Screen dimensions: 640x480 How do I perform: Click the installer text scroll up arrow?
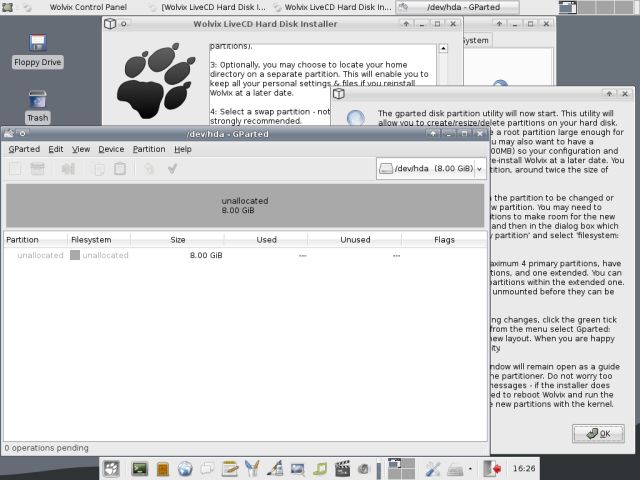443,49
